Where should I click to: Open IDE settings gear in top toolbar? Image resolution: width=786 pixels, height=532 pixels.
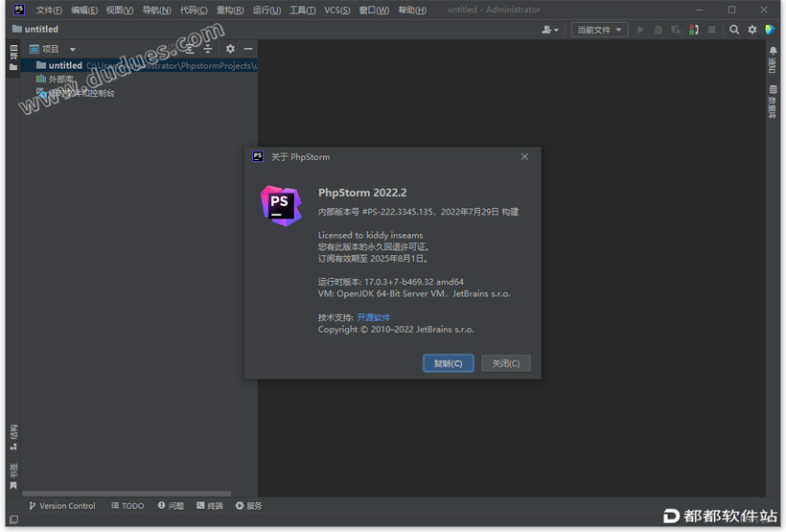[x=751, y=30]
